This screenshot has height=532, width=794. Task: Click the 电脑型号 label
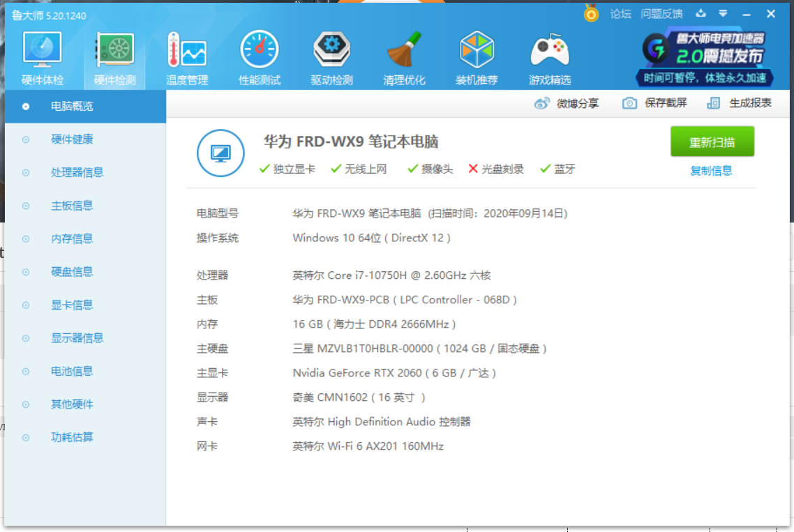(217, 213)
